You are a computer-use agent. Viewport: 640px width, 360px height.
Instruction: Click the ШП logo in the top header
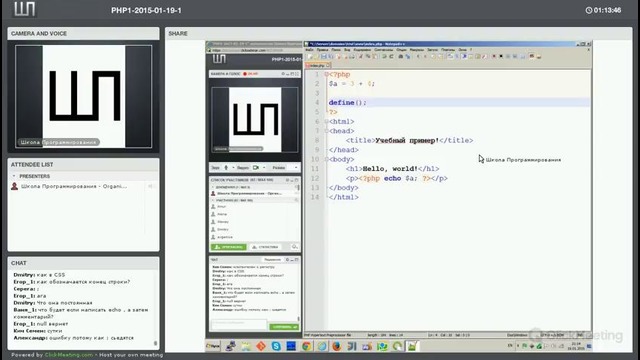tap(24, 9)
